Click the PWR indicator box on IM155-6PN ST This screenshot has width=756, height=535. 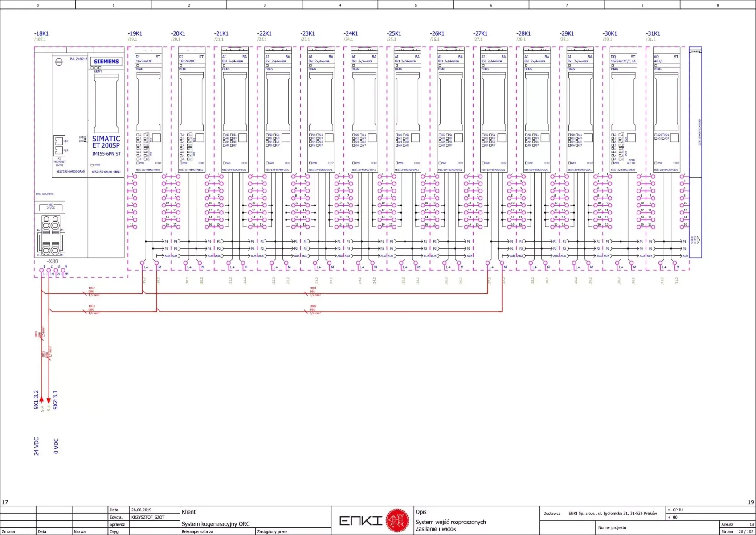[92, 165]
